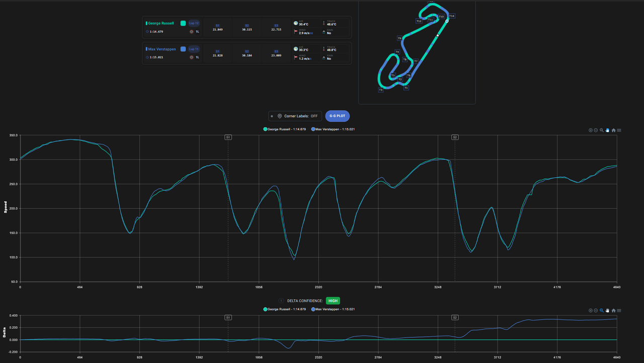Image resolution: width=644 pixels, height=363 pixels.
Task: Click Russell's S1 time 21.849
Action: pos(218,30)
